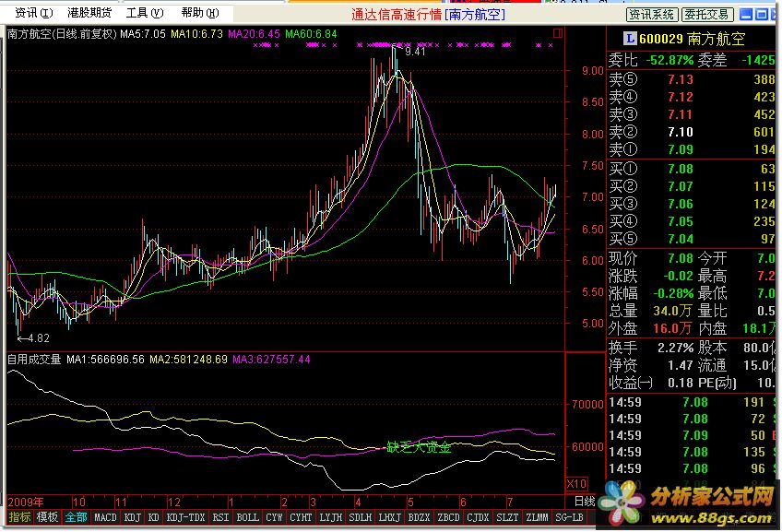
Task: Switch to BOLL indicator tab
Action: click(247, 517)
